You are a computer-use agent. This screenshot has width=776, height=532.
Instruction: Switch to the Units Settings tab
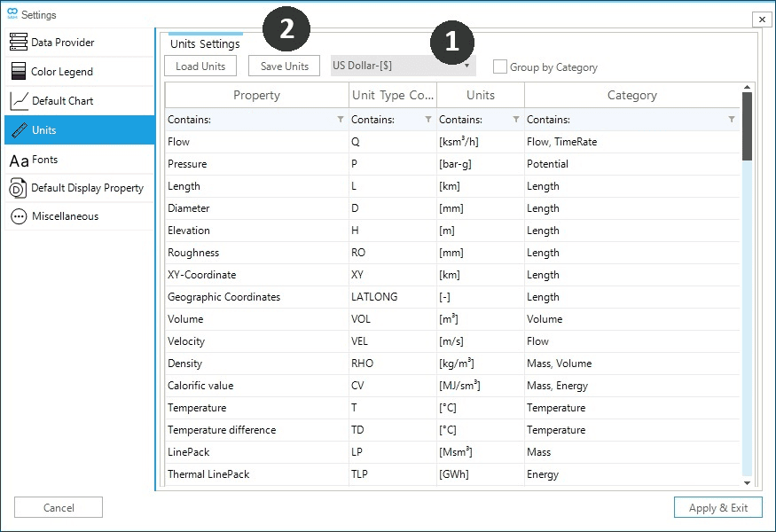(205, 44)
